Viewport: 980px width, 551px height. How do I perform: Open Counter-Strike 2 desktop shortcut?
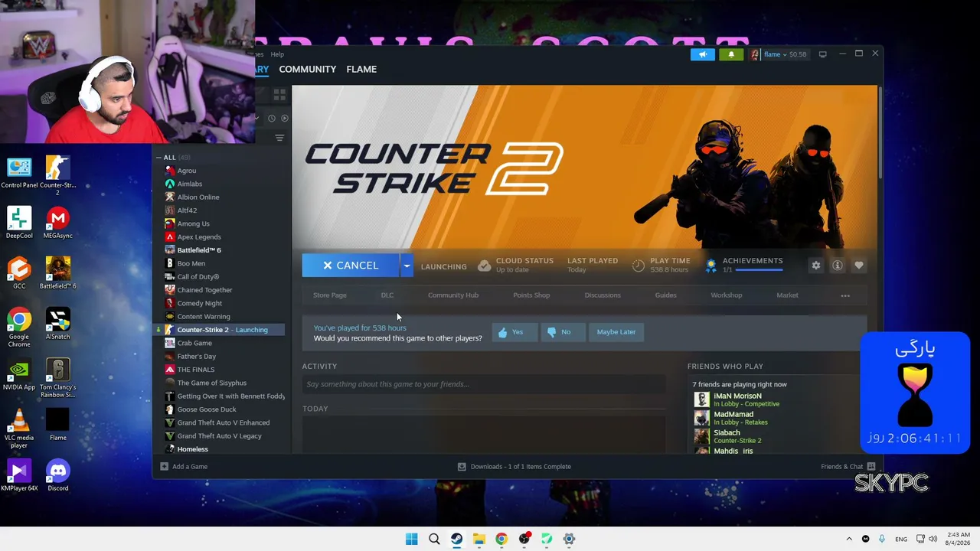coord(57,175)
